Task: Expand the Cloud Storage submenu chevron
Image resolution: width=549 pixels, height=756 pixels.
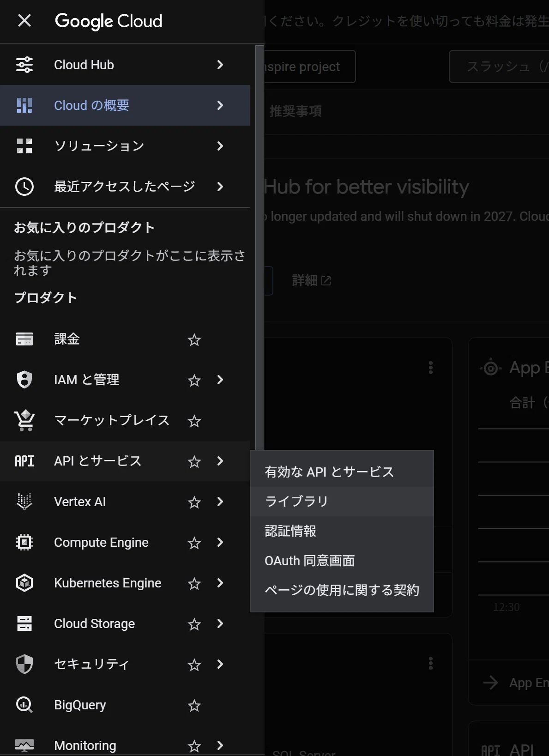Action: pyautogui.click(x=220, y=623)
